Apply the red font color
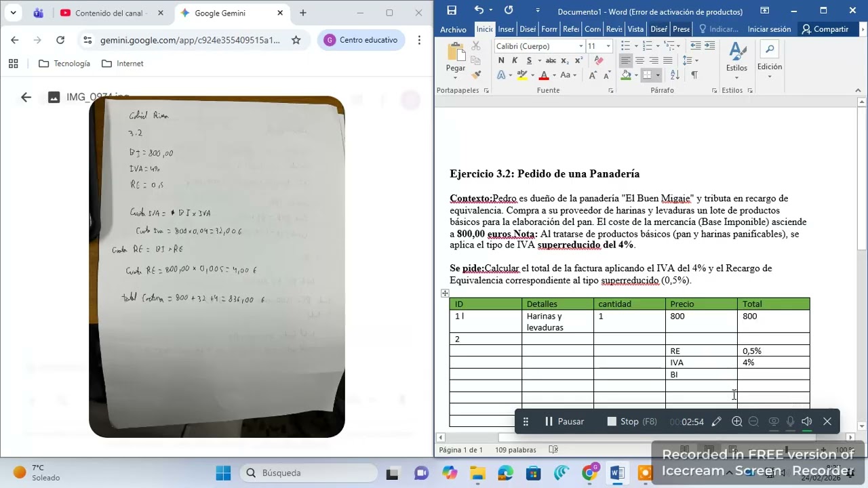The image size is (868, 488). point(543,75)
